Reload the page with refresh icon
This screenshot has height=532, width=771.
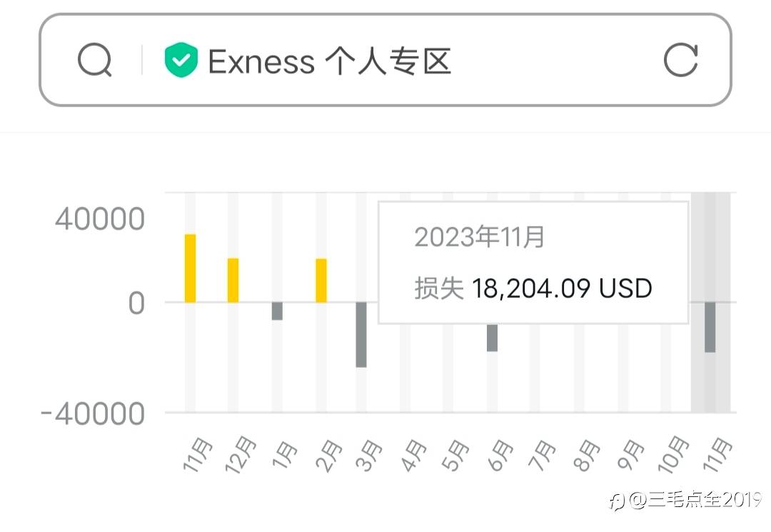point(680,61)
